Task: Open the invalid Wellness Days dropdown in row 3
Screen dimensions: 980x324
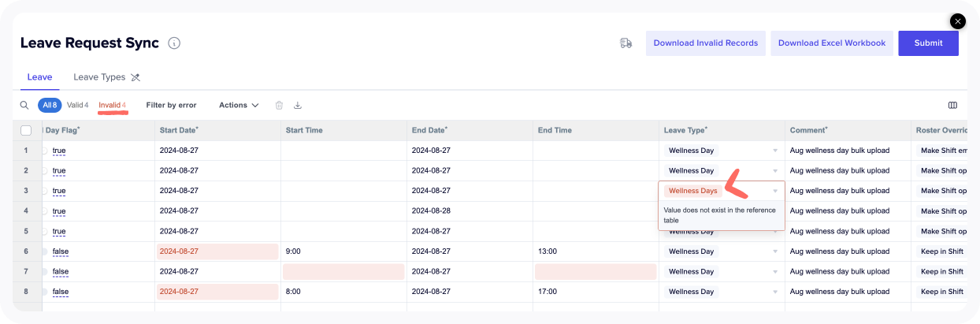Action: coord(774,191)
